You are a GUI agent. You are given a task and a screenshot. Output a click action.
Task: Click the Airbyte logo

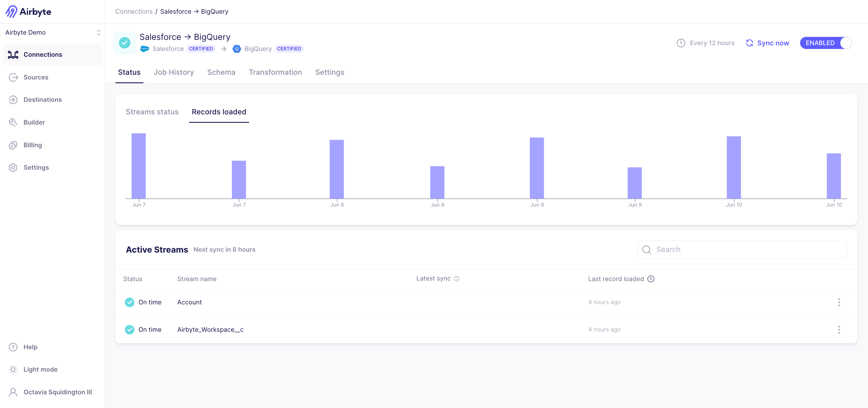pos(28,11)
